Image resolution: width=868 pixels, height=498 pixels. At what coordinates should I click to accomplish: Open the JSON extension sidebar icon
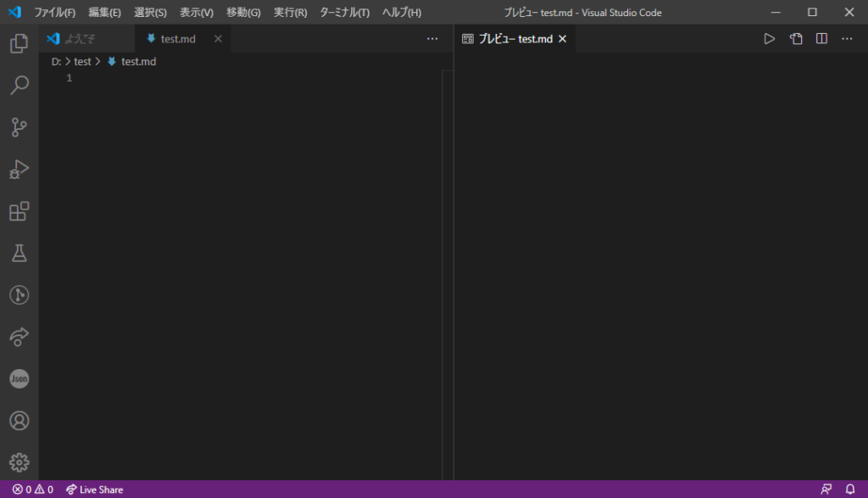pos(19,378)
